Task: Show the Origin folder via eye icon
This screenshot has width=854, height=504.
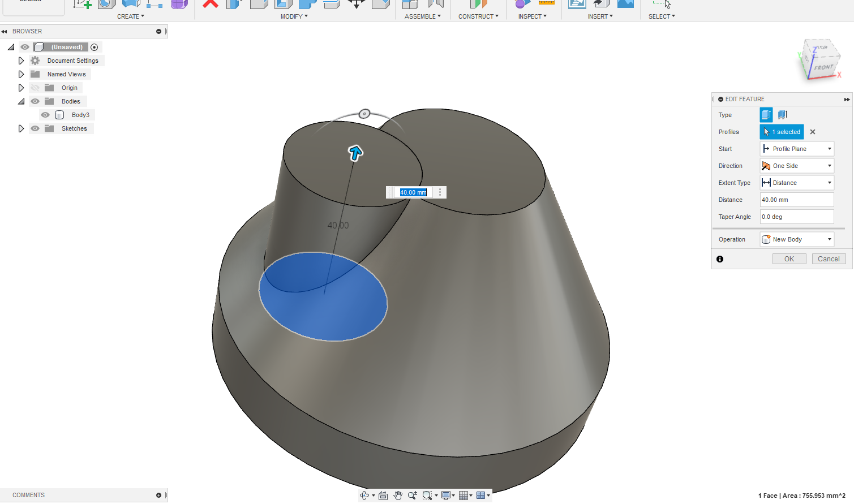Action: 35,88
